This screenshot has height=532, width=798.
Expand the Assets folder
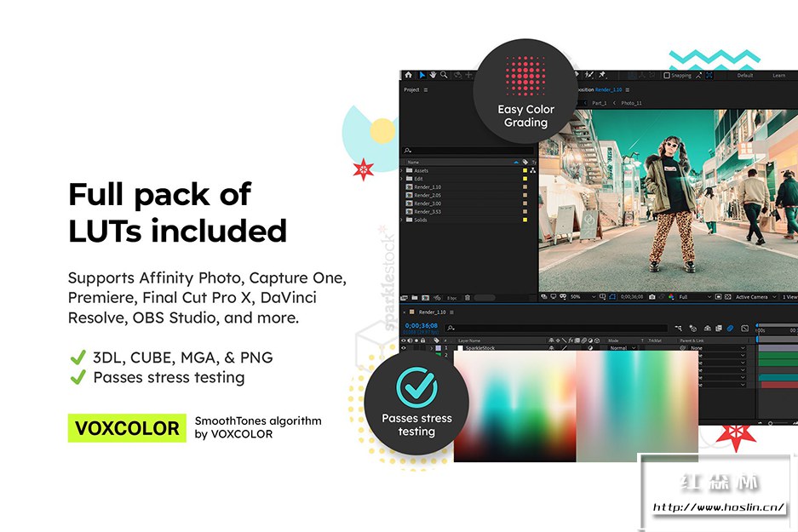(402, 170)
